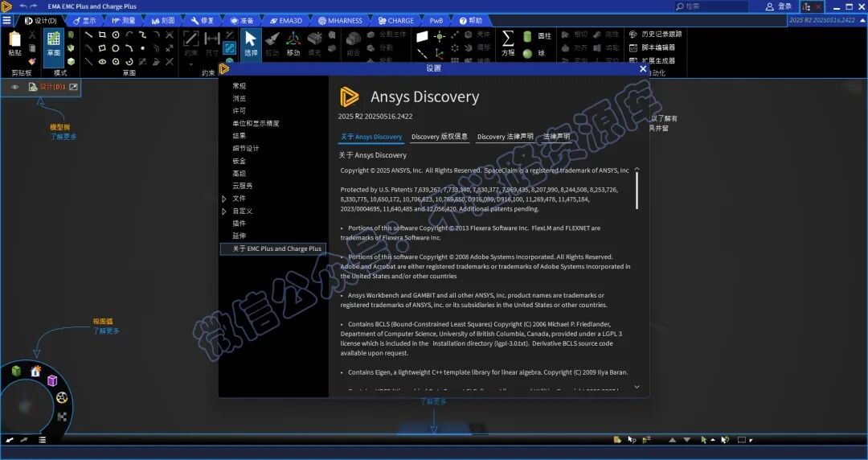Open the Script Editor (脚本编辑器)

pos(652,47)
